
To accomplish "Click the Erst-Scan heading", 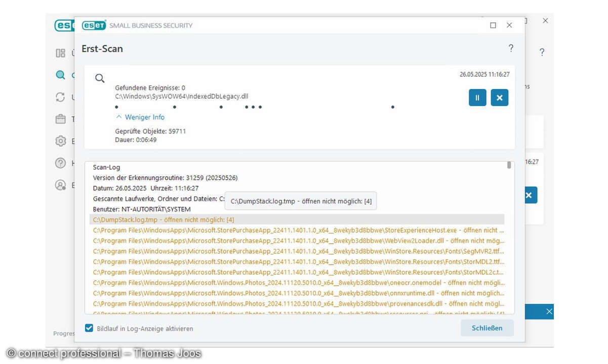I will click(102, 49).
